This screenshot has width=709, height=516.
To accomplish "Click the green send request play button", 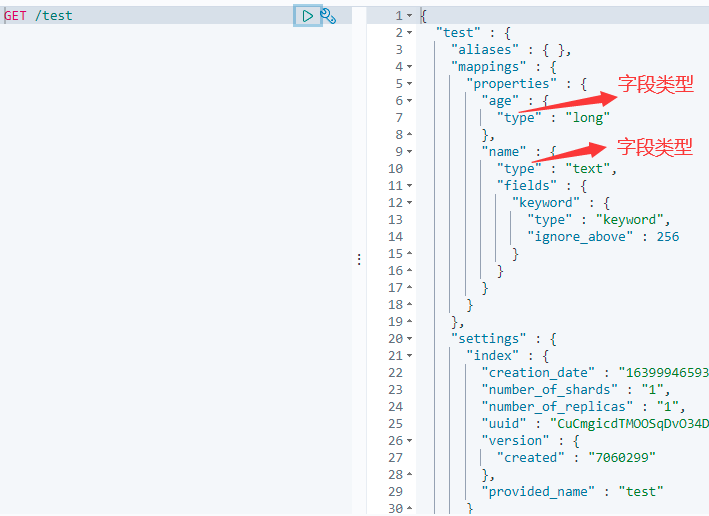I will pos(308,16).
